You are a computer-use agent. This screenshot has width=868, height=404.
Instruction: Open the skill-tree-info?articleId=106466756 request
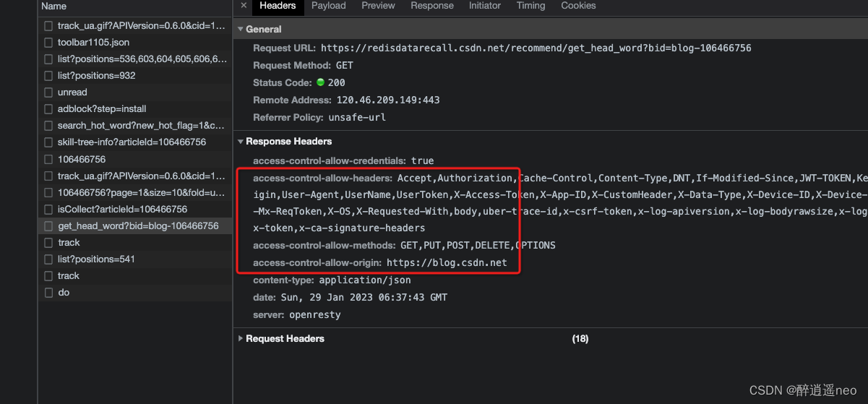pos(132,142)
